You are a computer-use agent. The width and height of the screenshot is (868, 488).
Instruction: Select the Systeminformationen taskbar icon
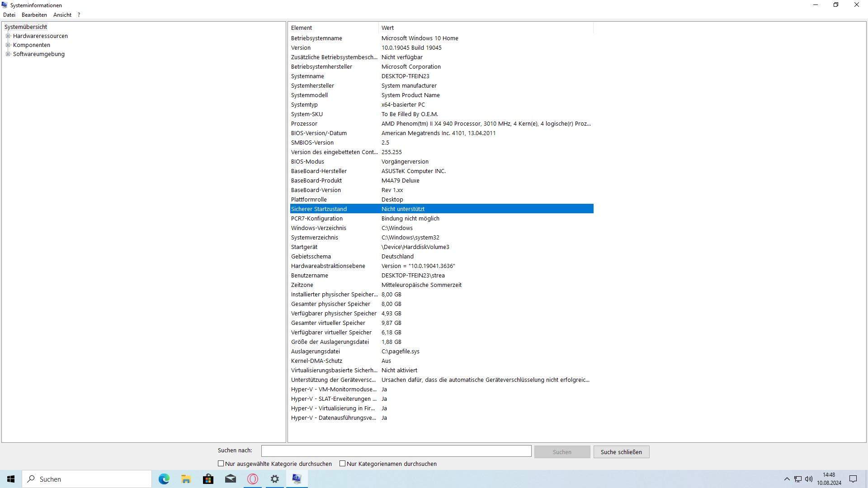(x=297, y=479)
